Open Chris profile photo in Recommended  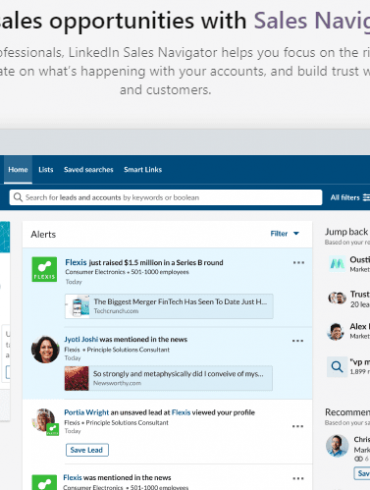click(337, 446)
